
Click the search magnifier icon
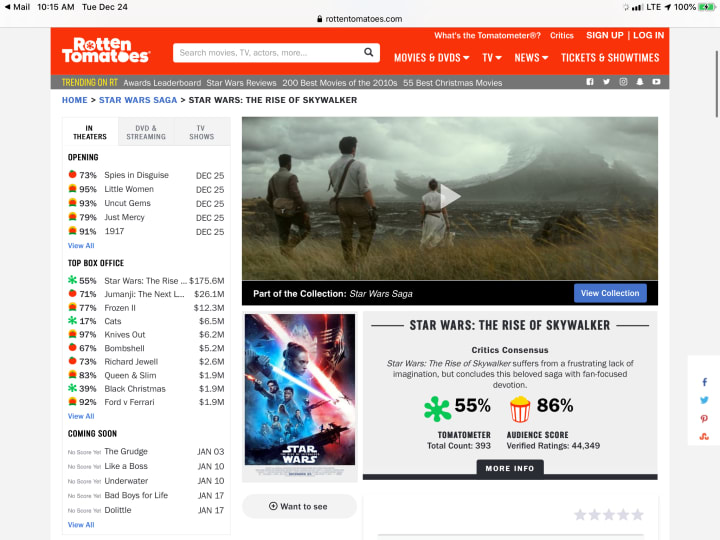point(368,52)
